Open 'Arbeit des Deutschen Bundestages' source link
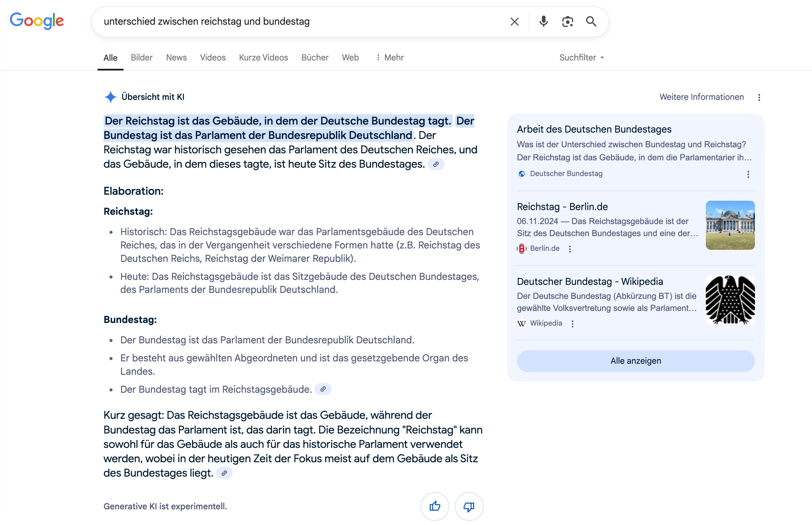This screenshot has height=525, width=812. (594, 129)
